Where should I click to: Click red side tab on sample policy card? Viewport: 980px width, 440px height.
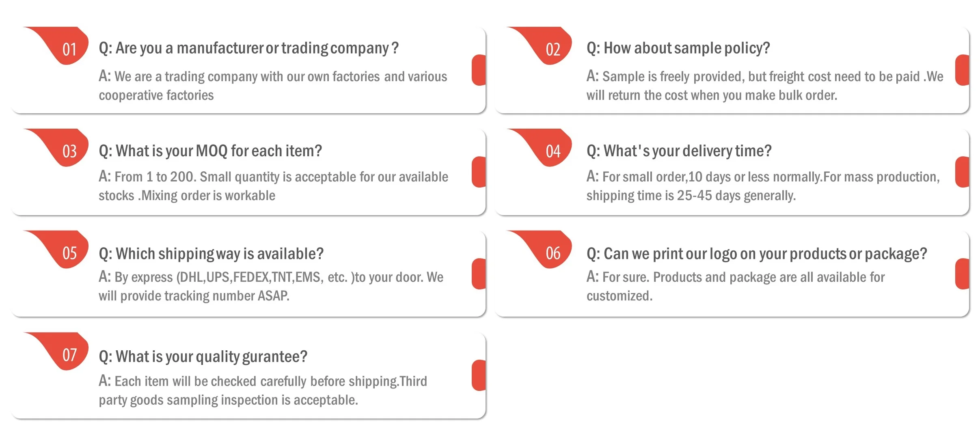pos(963,70)
